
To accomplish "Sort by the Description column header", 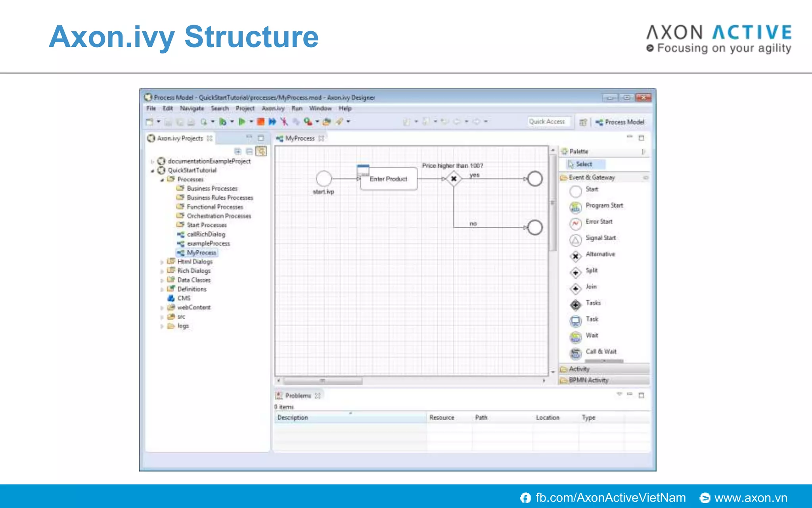I will point(350,418).
